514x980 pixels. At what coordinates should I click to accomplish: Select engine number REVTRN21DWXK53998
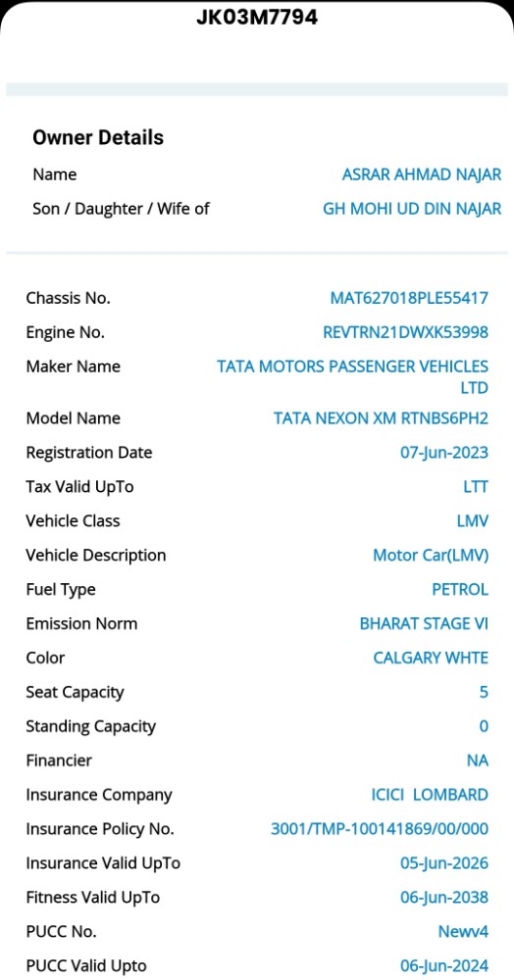[405, 332]
